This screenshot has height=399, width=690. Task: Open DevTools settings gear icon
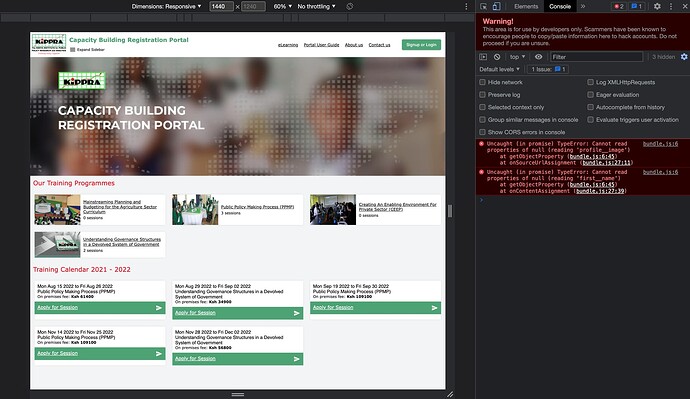pyautogui.click(x=657, y=6)
